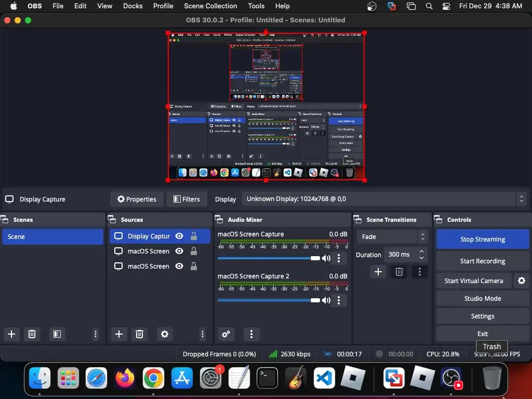Viewport: 532px width, 399px height.
Task: Open scene filters icon in Scenes panel
Action: click(57, 334)
